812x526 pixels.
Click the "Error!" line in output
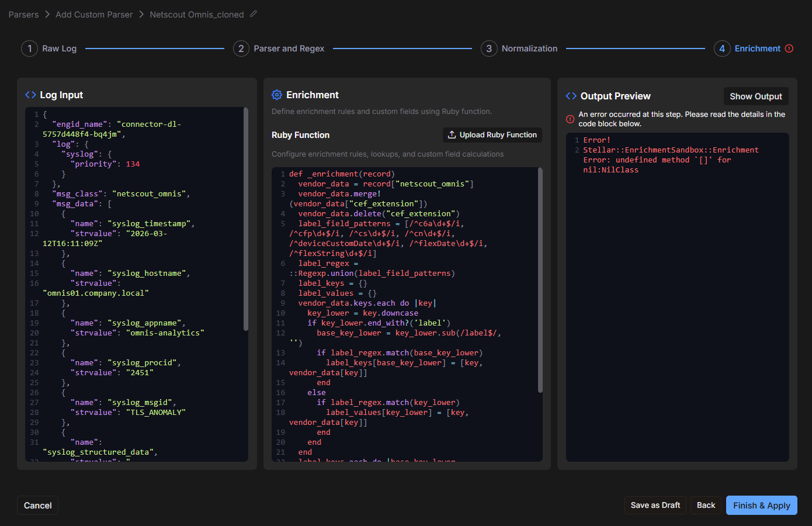(x=596, y=140)
